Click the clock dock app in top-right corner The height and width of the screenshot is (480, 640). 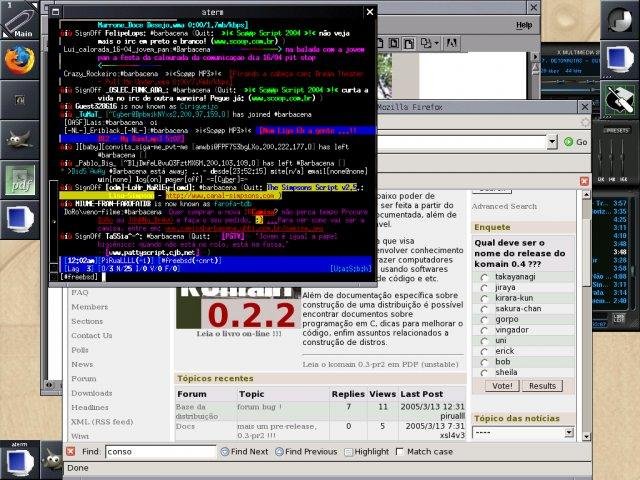coord(620,20)
